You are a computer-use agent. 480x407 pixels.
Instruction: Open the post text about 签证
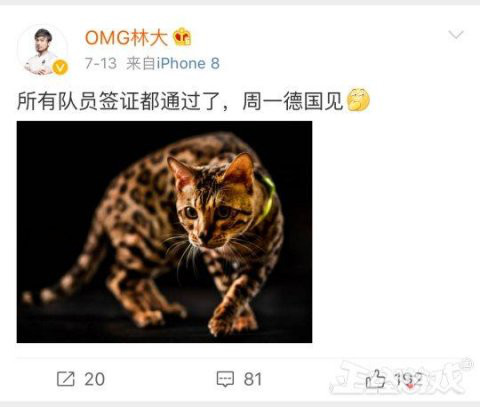(180, 101)
